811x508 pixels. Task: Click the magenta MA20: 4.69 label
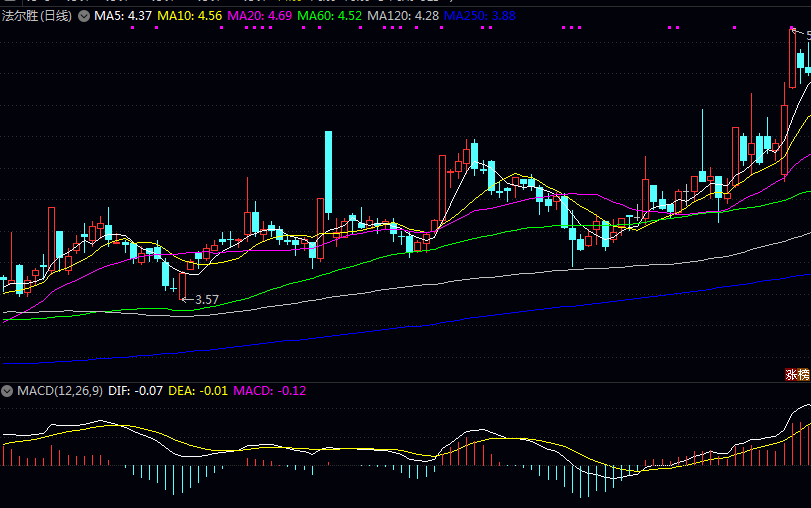[260, 16]
